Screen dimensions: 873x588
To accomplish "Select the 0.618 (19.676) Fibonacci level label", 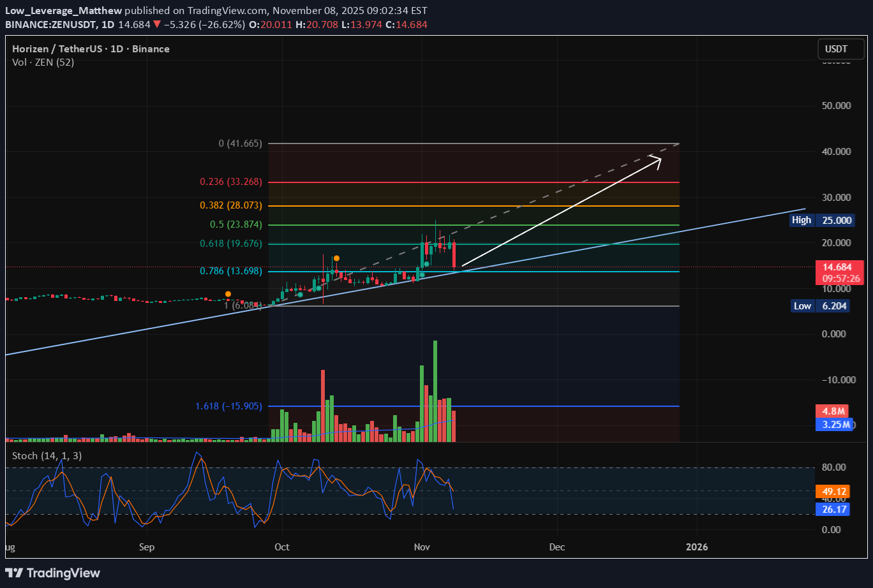I will 230,244.
